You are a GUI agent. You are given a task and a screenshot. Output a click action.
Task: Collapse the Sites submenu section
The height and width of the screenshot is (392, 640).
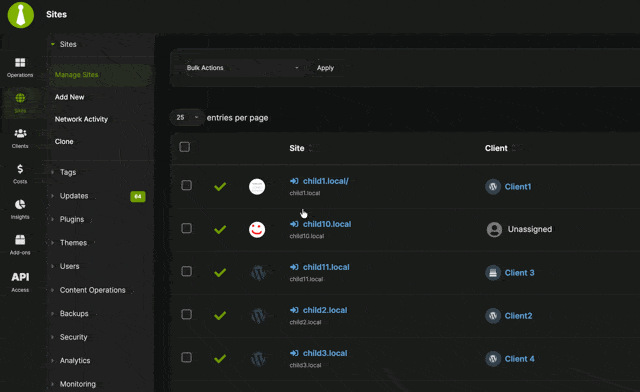click(68, 44)
